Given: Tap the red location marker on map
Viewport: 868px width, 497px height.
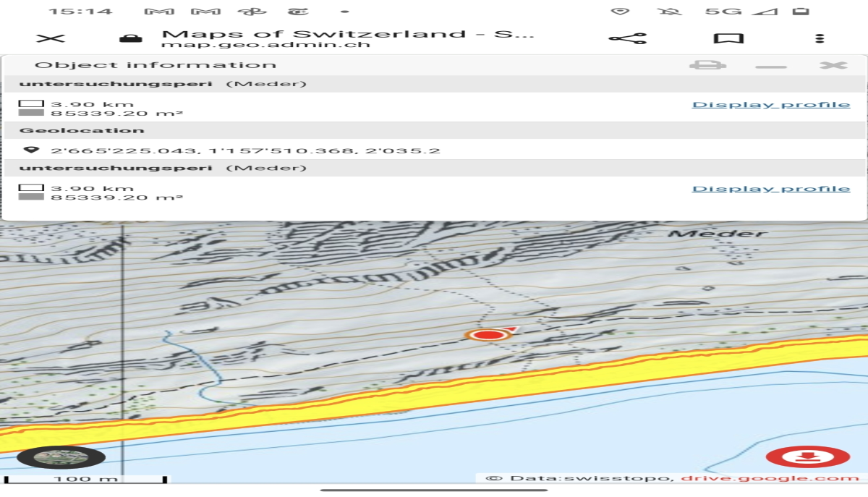Looking at the screenshot, I should pyautogui.click(x=488, y=334).
